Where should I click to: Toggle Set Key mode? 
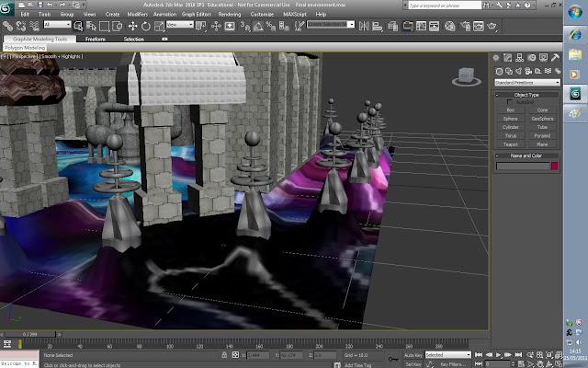(413, 364)
